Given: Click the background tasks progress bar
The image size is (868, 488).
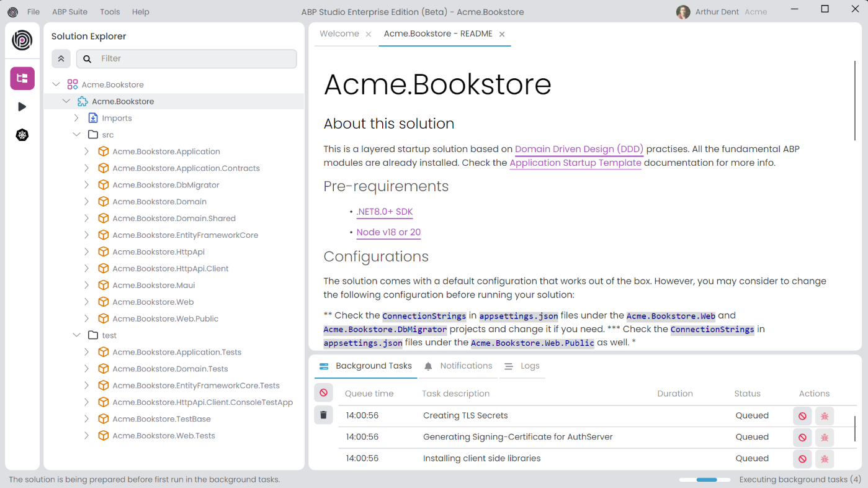Looking at the screenshot, I should (x=705, y=480).
